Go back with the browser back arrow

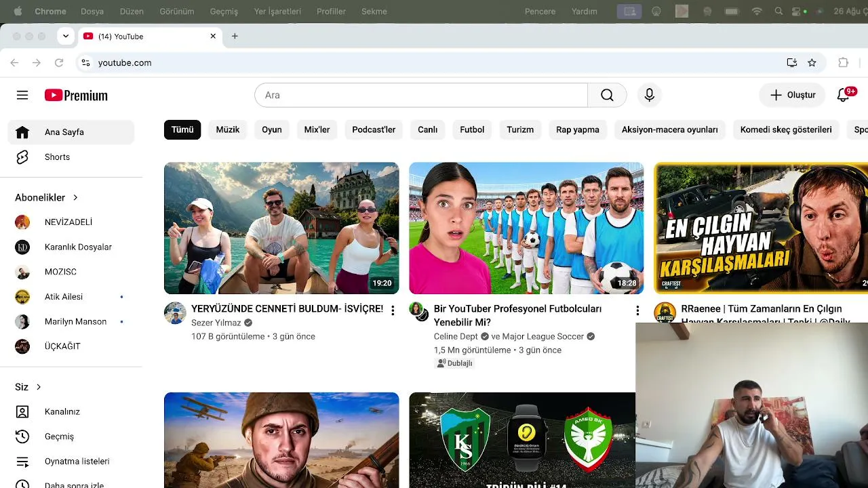(x=14, y=63)
